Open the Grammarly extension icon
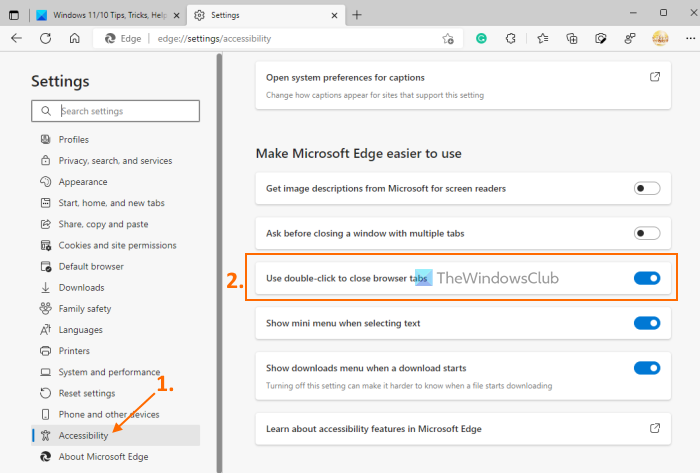This screenshot has height=473, width=700. point(481,39)
